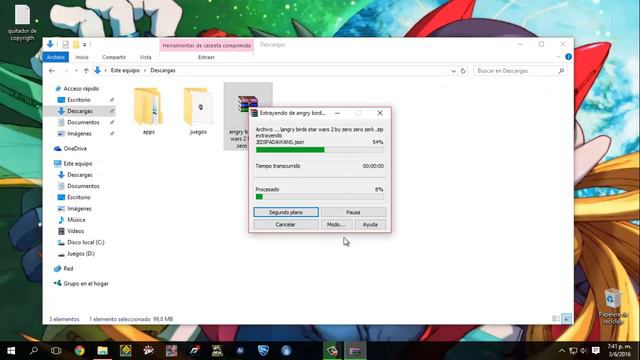Click the Buscar en Descargas search field

pyautogui.click(x=521, y=71)
